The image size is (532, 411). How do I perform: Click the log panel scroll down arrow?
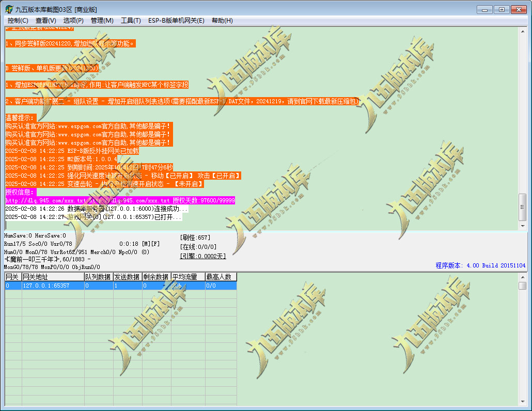coord(523,226)
